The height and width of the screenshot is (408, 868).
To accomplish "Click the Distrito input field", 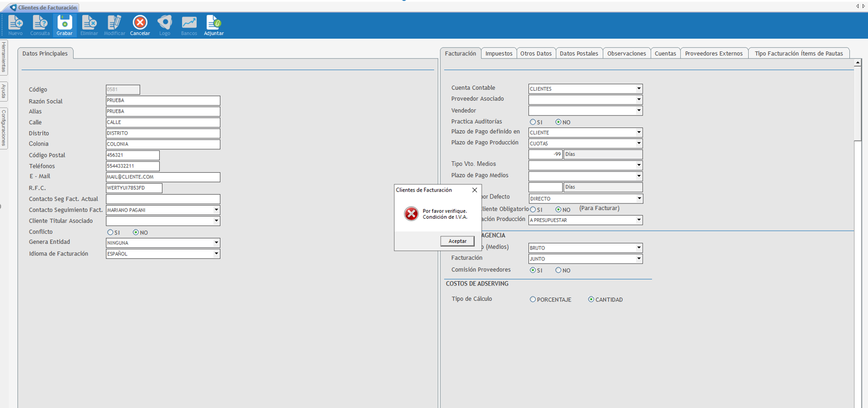I will 163,133.
